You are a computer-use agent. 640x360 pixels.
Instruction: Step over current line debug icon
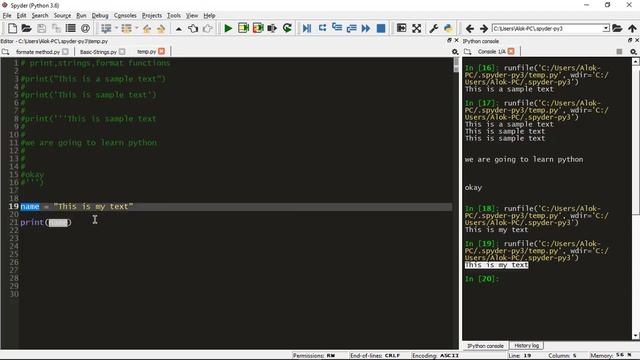[322, 28]
